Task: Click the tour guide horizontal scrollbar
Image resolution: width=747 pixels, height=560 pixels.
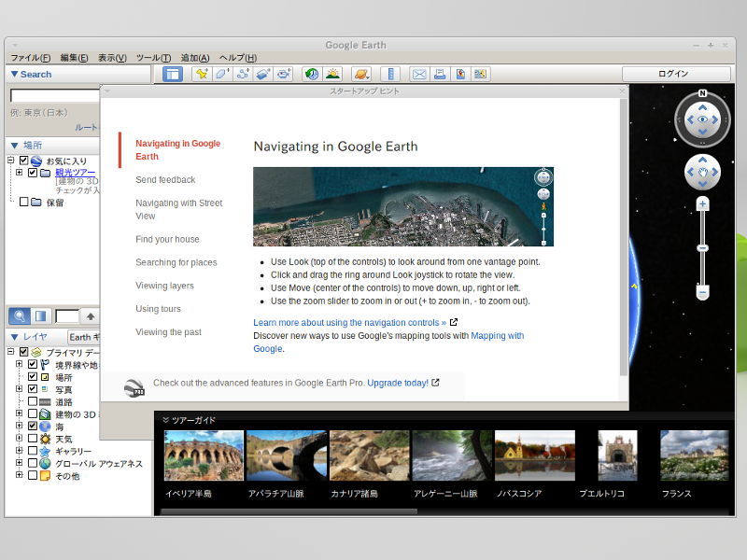Action: click(289, 511)
